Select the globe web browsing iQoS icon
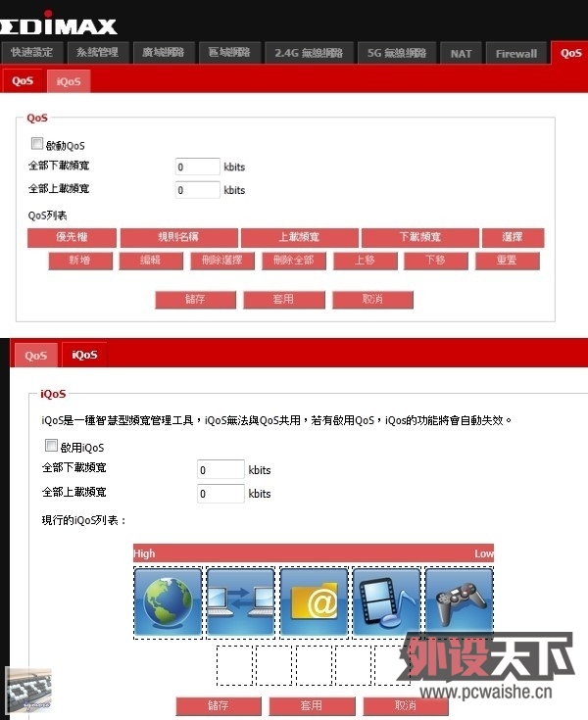Screen dimensions: 588x720 click(168, 602)
